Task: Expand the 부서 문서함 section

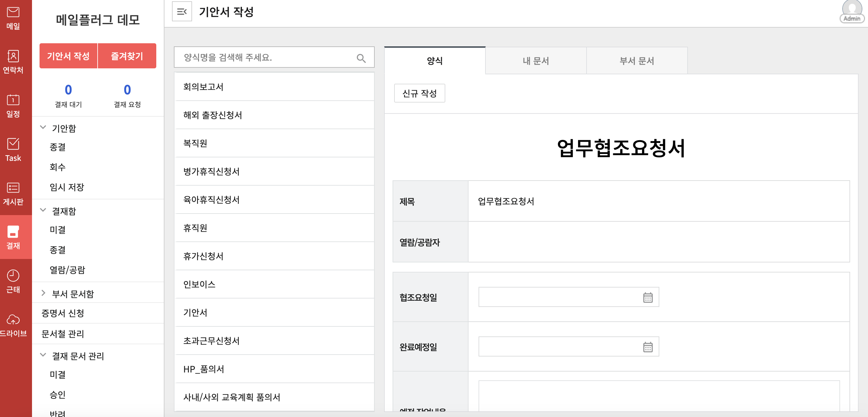Action: point(43,293)
